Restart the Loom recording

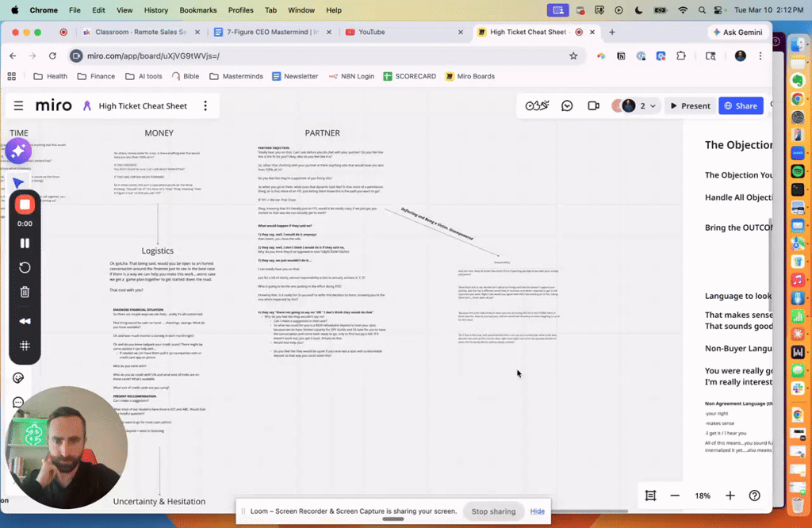click(25, 268)
